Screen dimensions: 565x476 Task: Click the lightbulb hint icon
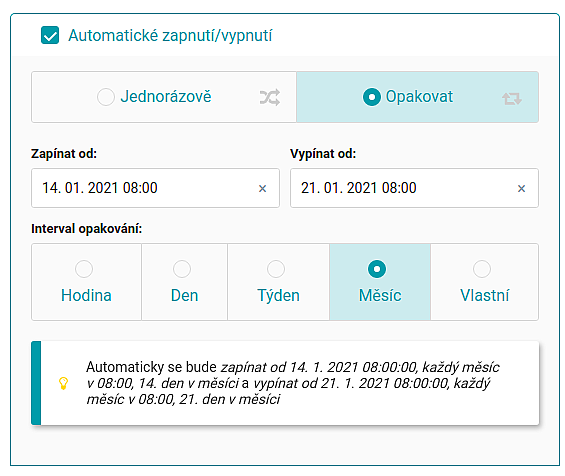click(63, 383)
